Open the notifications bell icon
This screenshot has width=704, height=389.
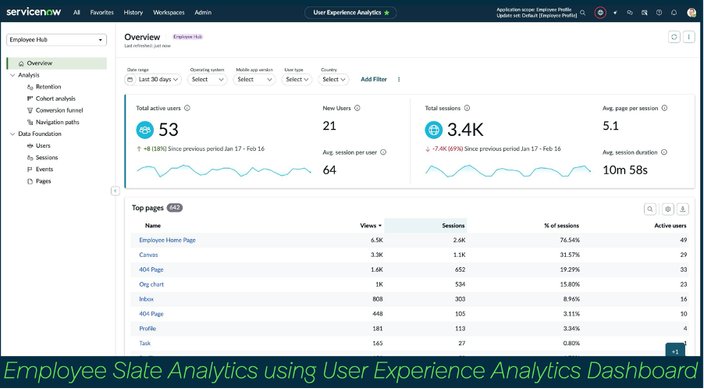tap(674, 13)
